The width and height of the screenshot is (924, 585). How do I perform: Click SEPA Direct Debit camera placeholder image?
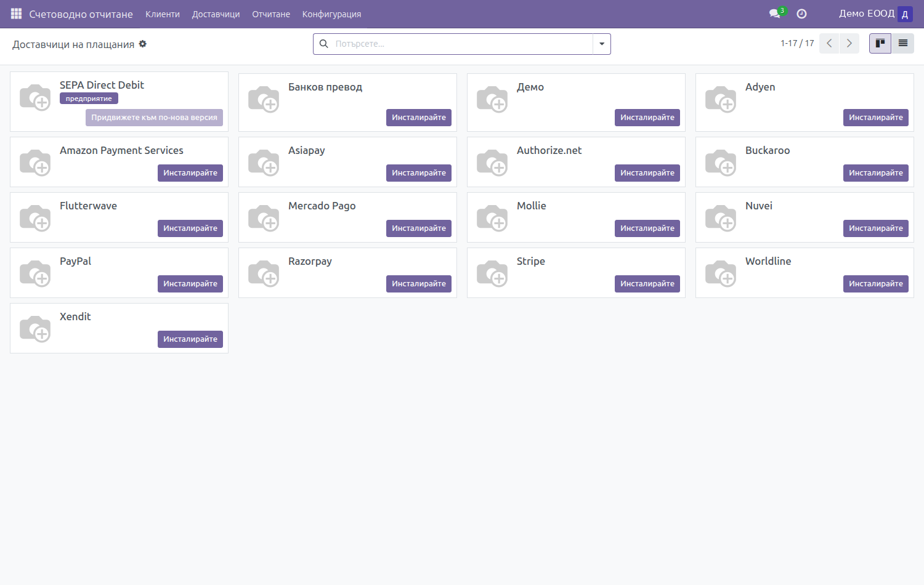pyautogui.click(x=35, y=98)
